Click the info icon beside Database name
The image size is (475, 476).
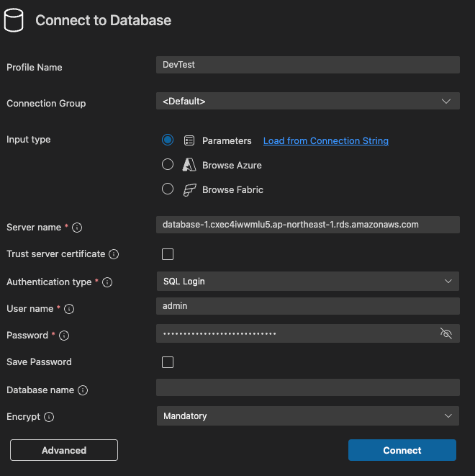83,390
